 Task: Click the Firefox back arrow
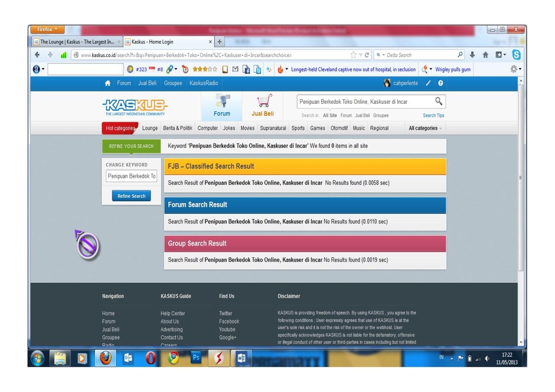(x=37, y=55)
